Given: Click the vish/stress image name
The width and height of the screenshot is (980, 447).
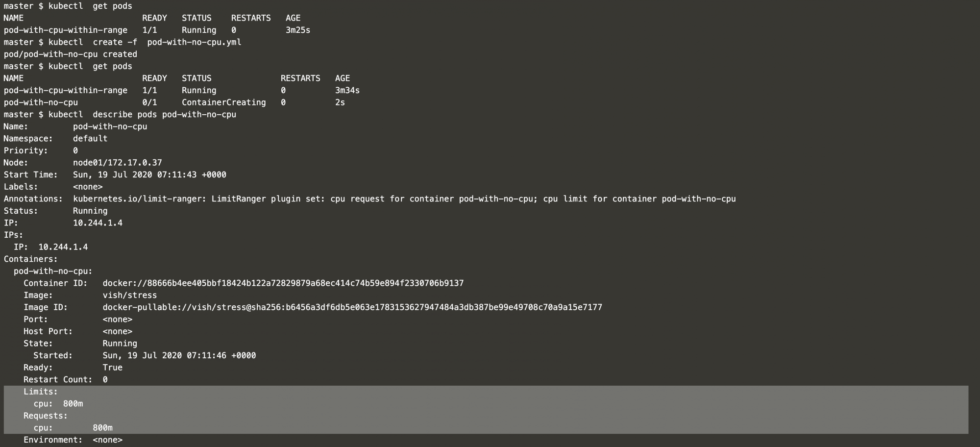Looking at the screenshot, I should (x=130, y=295).
